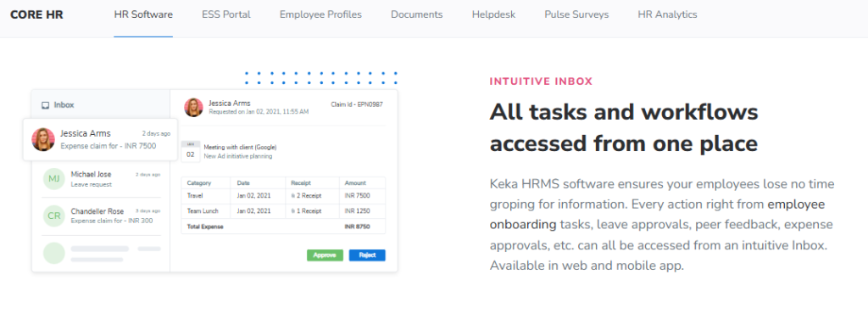Click the Requested on Jan 02, 2021 timestamp
Screen dimensions: 868x319
(x=259, y=112)
